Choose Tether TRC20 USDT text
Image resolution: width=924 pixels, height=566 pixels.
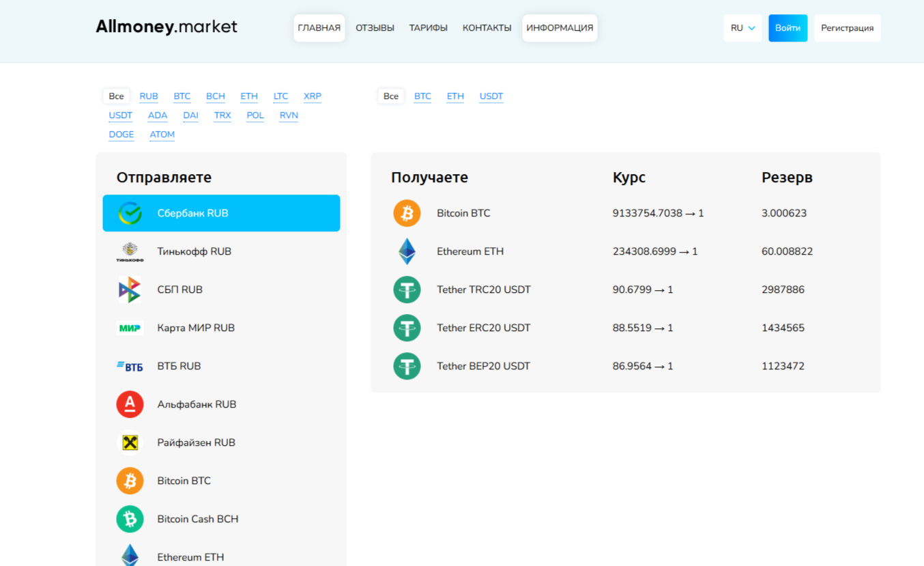pos(483,289)
